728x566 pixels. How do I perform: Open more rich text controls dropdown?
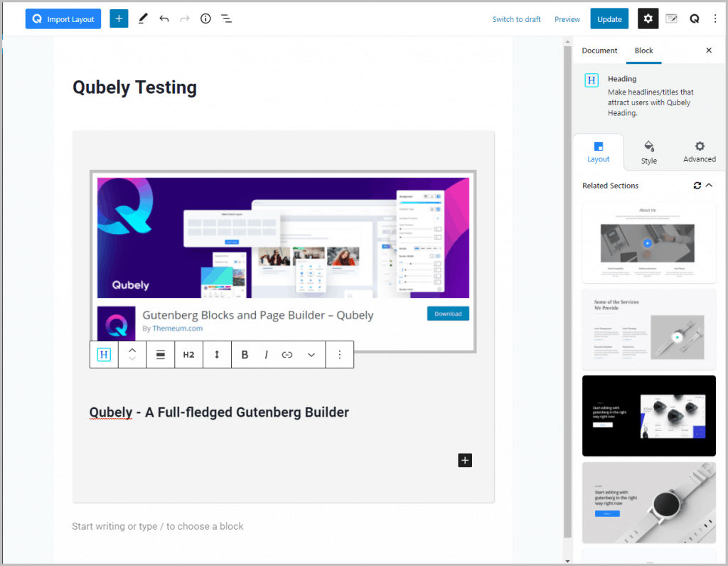(x=311, y=355)
